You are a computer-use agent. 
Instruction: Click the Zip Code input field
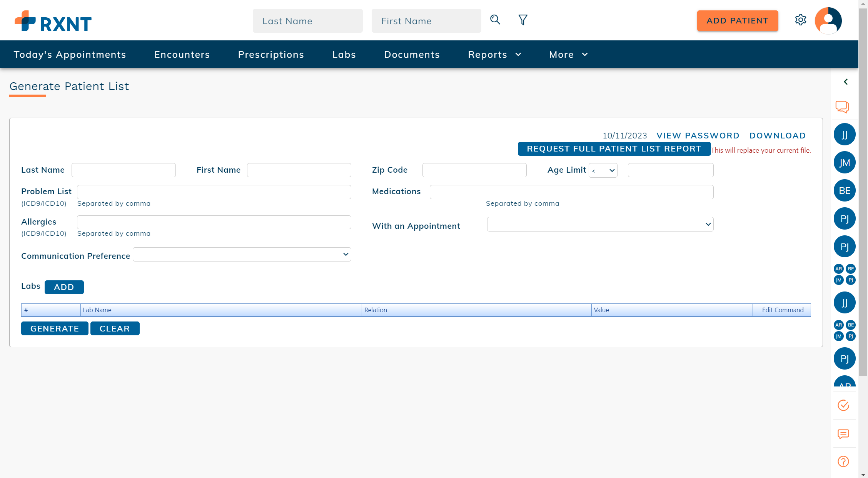(x=474, y=170)
